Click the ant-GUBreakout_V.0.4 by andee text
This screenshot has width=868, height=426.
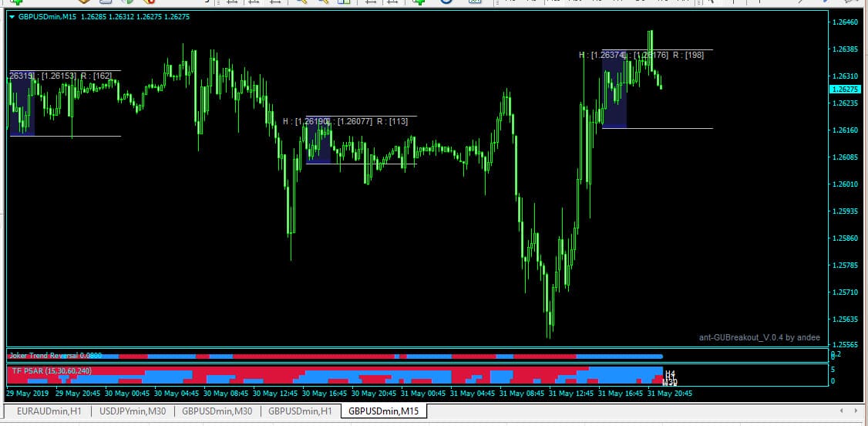tap(759, 337)
